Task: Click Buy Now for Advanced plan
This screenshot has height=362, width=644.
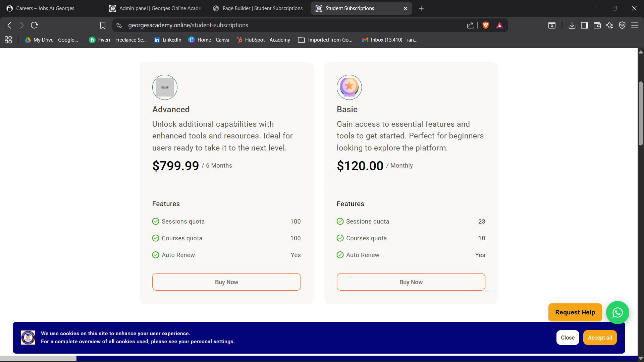Action: 226,282
